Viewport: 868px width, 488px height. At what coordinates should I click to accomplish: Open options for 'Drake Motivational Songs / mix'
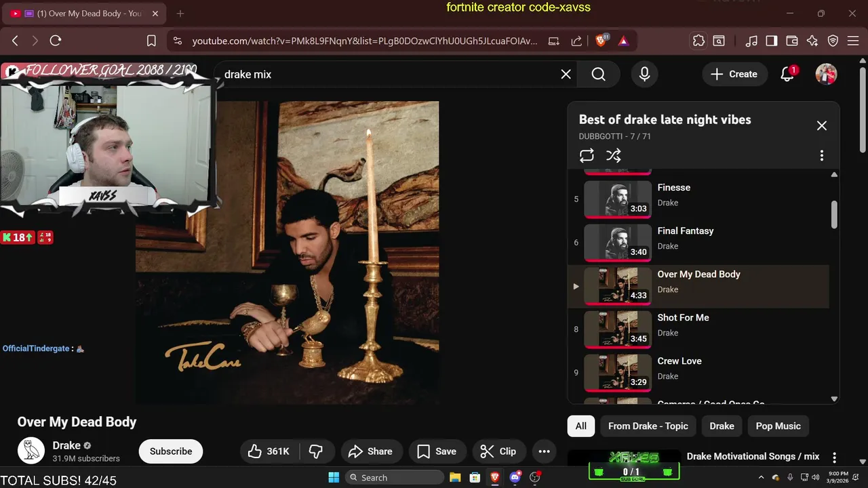834,457
